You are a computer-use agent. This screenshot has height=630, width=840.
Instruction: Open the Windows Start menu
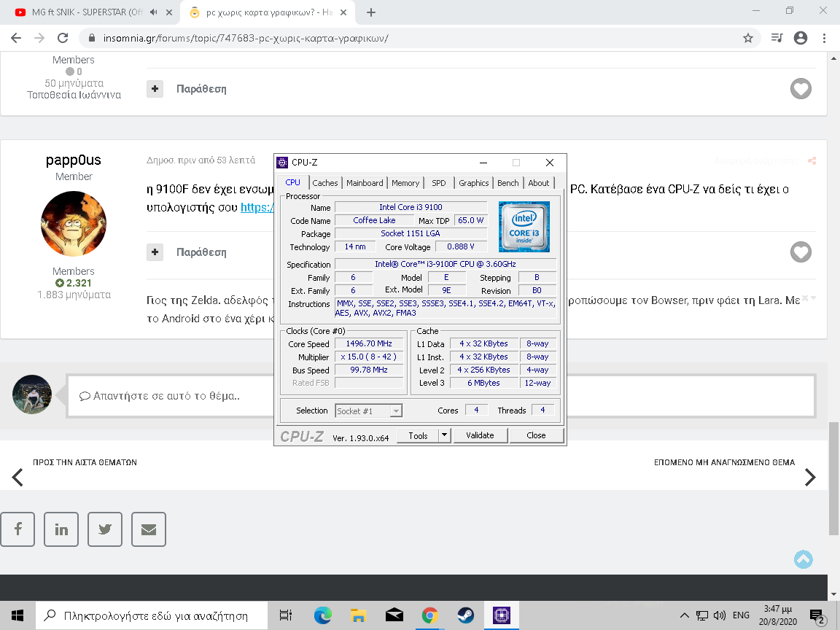17,615
